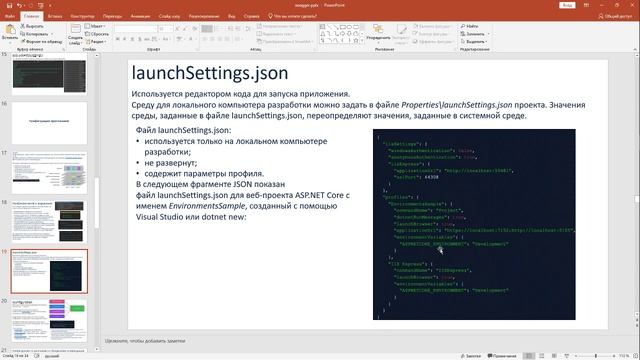
Task: Click the New Slide (Создать слайд) icon
Action: 76,29
